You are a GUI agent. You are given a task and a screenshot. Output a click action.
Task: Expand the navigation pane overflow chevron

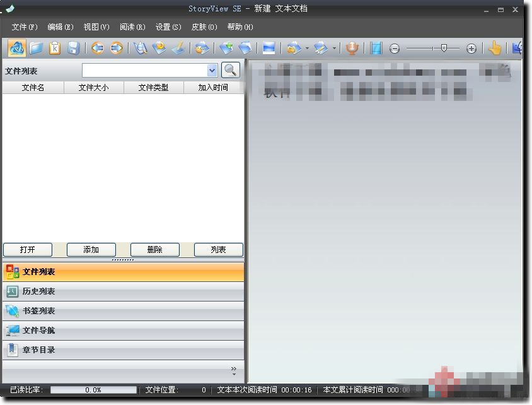[234, 371]
